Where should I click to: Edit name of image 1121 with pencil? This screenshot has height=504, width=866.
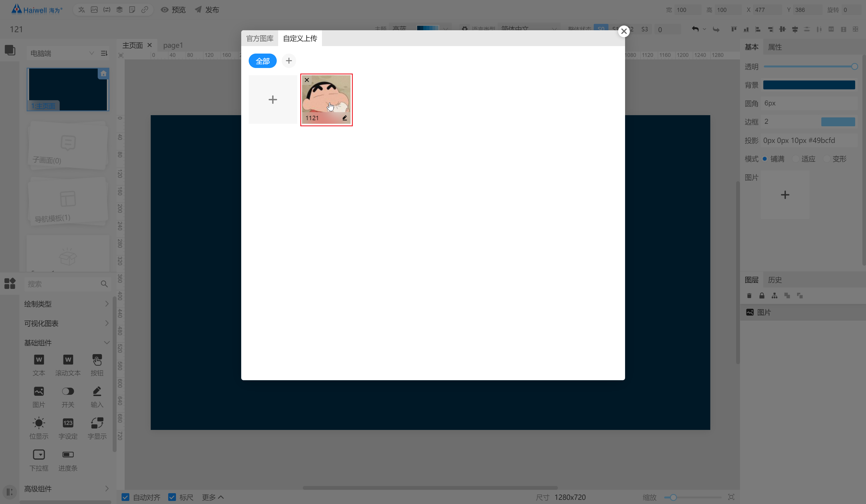345,118
